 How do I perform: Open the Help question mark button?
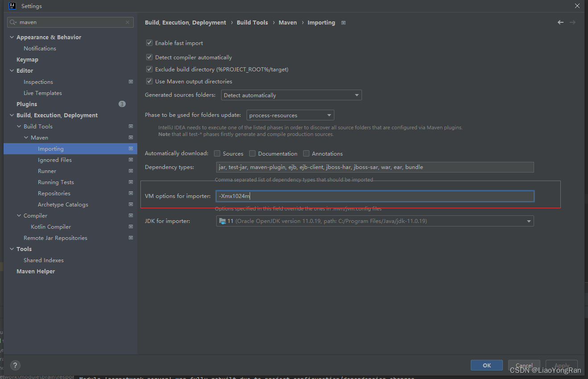tap(15, 365)
